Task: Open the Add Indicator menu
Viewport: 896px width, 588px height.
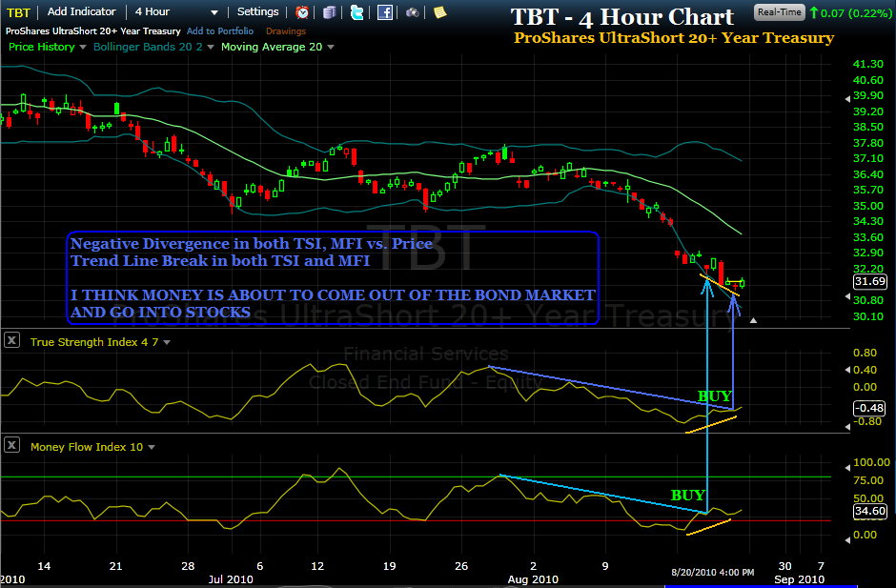Action: 81,12
